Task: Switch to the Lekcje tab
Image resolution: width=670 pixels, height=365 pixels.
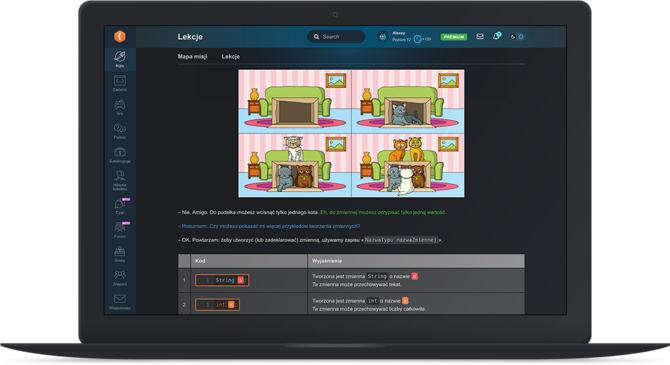Action: pos(231,56)
